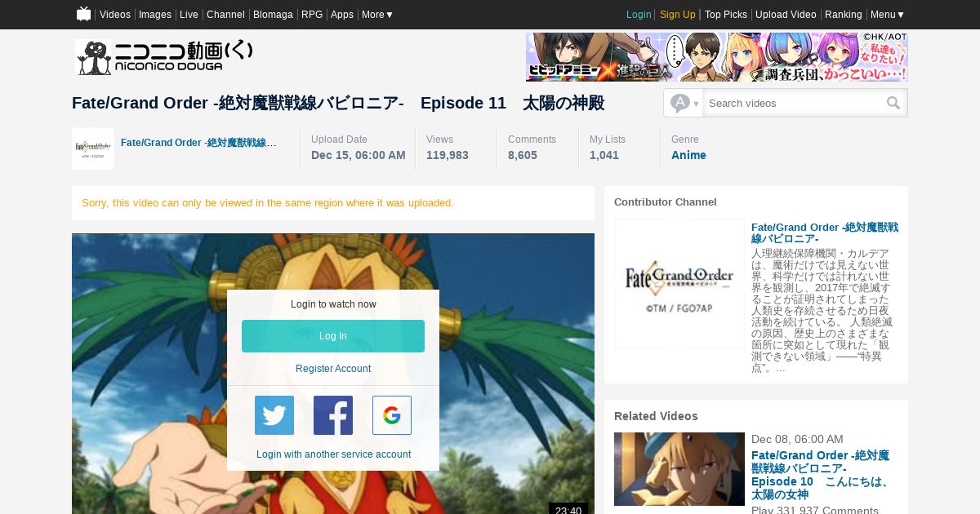Click the Contributor Channel heading
980x514 pixels.
(666, 202)
